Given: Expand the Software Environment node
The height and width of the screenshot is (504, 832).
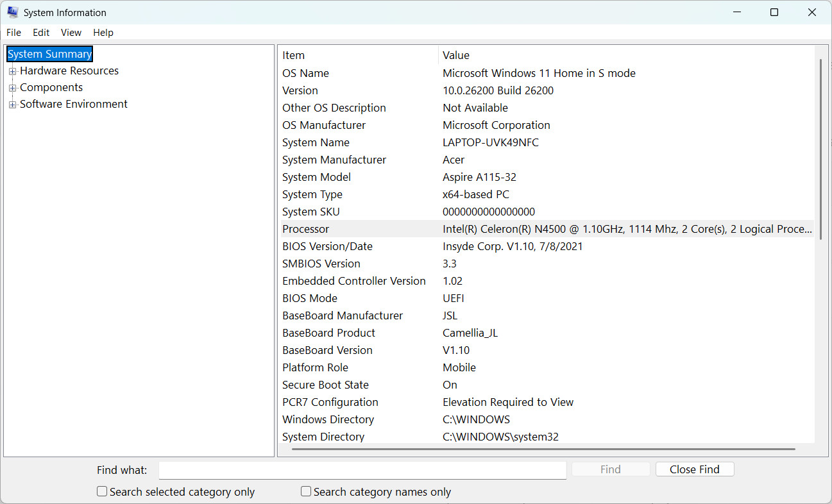Looking at the screenshot, I should (12, 105).
